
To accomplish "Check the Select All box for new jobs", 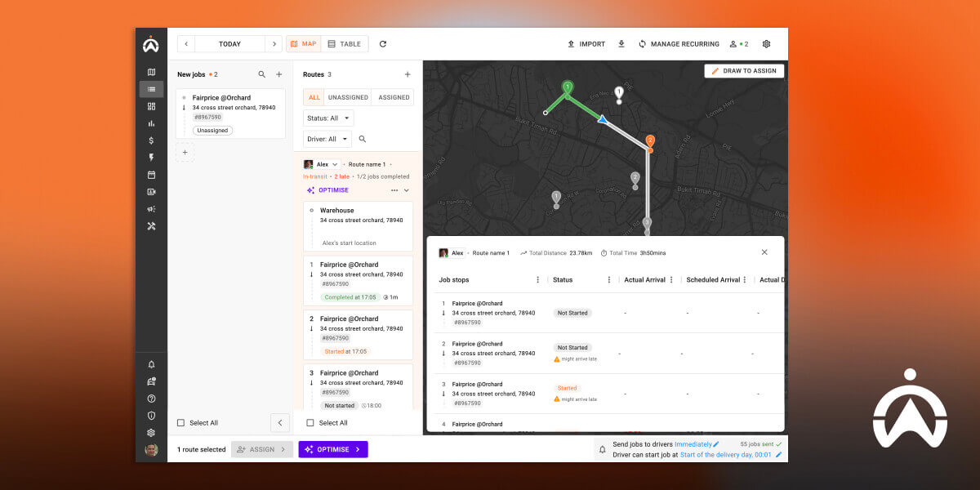I will [182, 422].
